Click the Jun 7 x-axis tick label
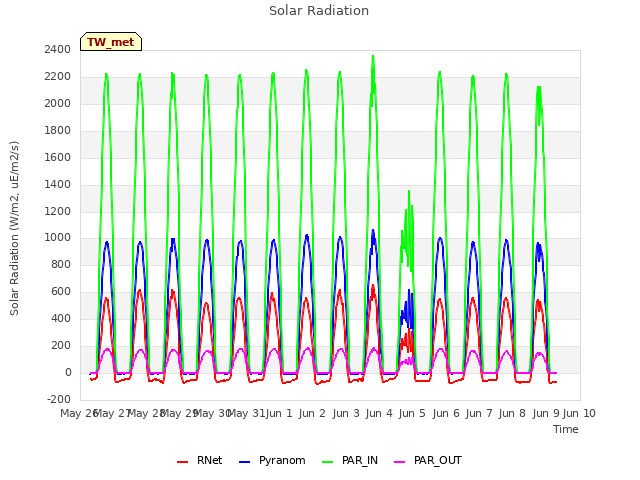Screen dimensions: 640x480 (479, 413)
